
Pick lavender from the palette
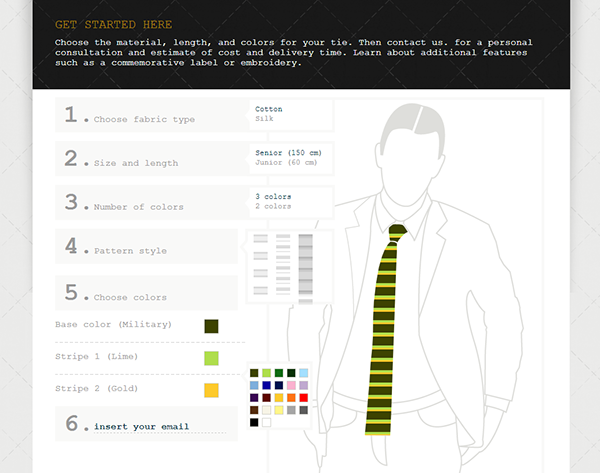tap(303, 385)
